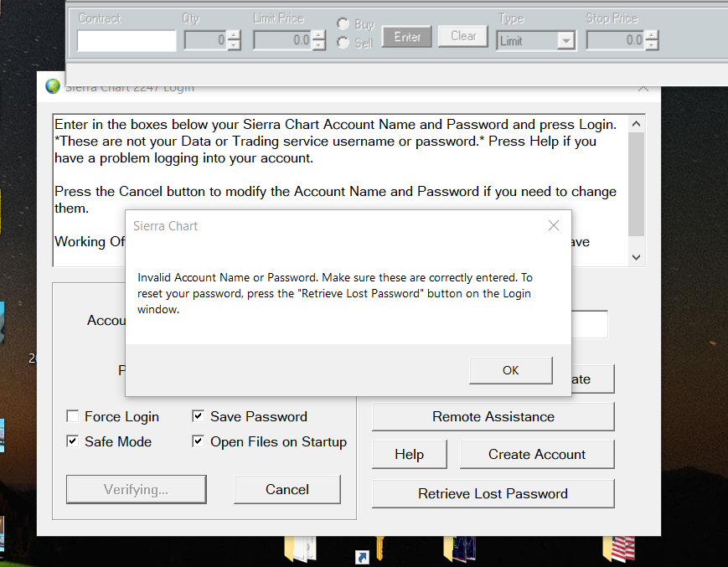Screen dimensions: 728x567
Task: Click the Clear button in order bar
Action: click(463, 36)
